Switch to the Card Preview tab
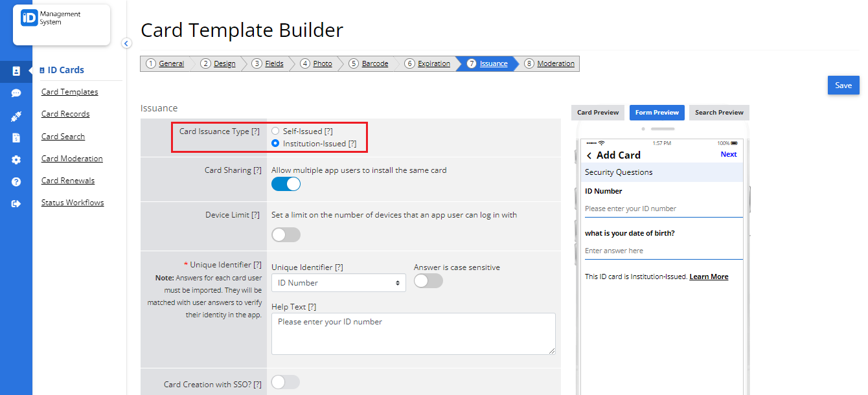 tap(598, 113)
